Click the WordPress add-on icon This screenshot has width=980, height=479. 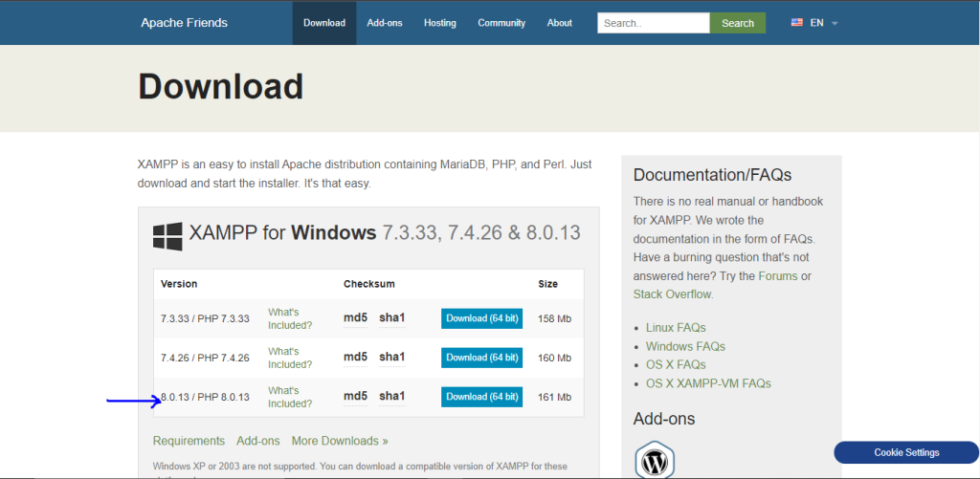[655, 462]
